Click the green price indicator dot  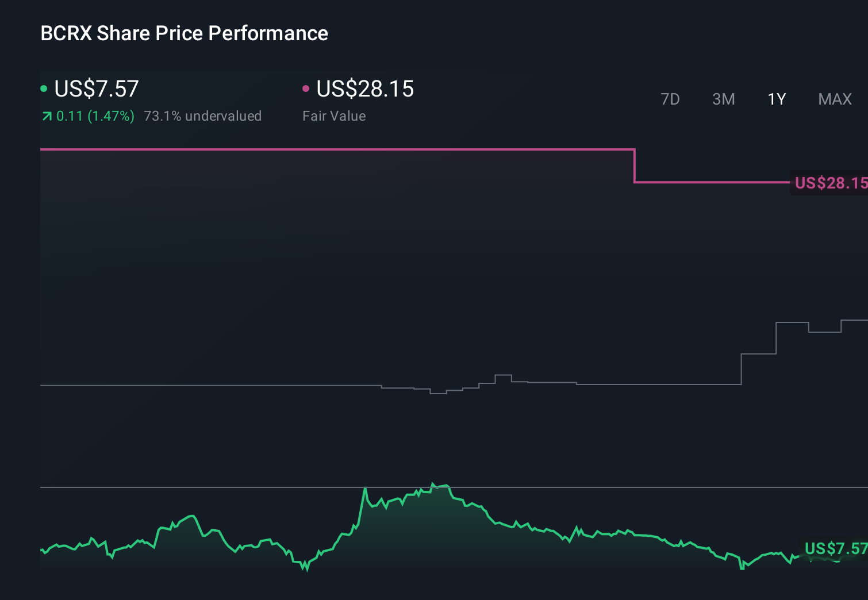(44, 88)
